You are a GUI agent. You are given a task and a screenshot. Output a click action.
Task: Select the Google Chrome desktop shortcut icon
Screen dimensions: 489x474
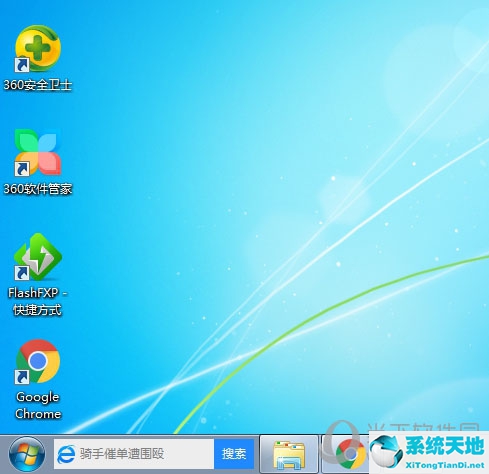point(38,361)
